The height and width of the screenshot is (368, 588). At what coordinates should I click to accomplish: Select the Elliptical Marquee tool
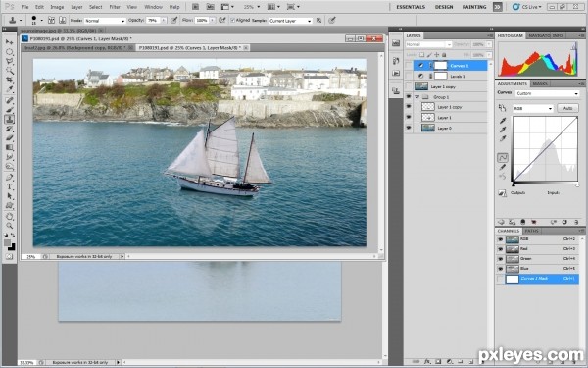[x=9, y=52]
